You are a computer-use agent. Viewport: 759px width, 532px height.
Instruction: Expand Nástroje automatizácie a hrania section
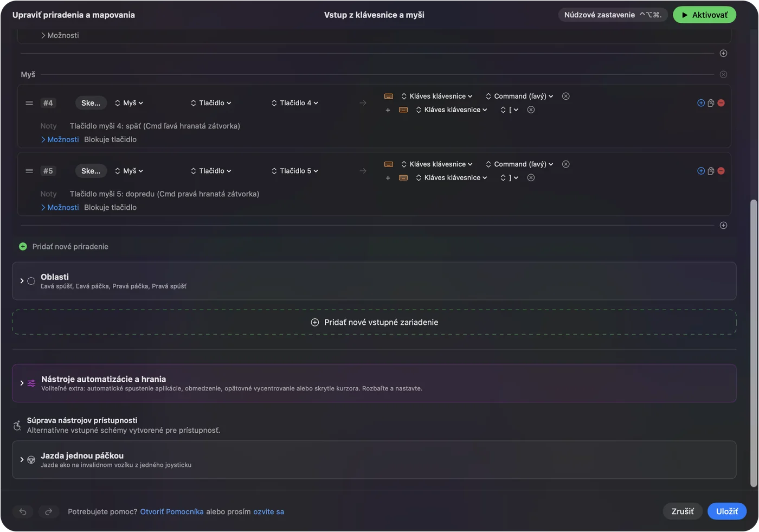tap(22, 383)
